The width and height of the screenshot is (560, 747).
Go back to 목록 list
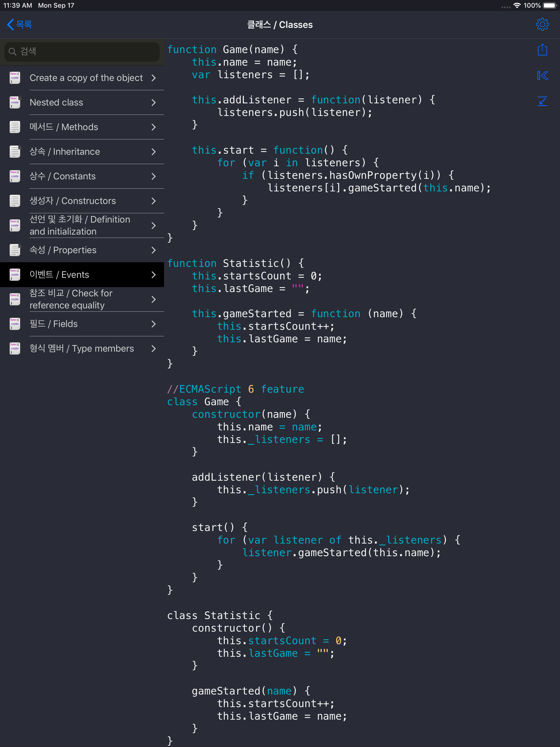(20, 25)
